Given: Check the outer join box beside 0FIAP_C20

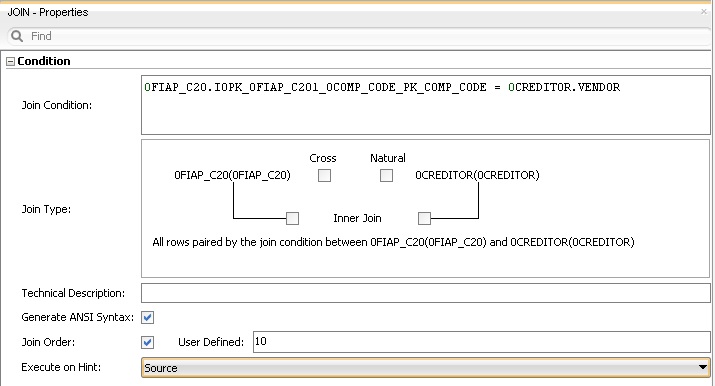Looking at the screenshot, I should point(292,218).
